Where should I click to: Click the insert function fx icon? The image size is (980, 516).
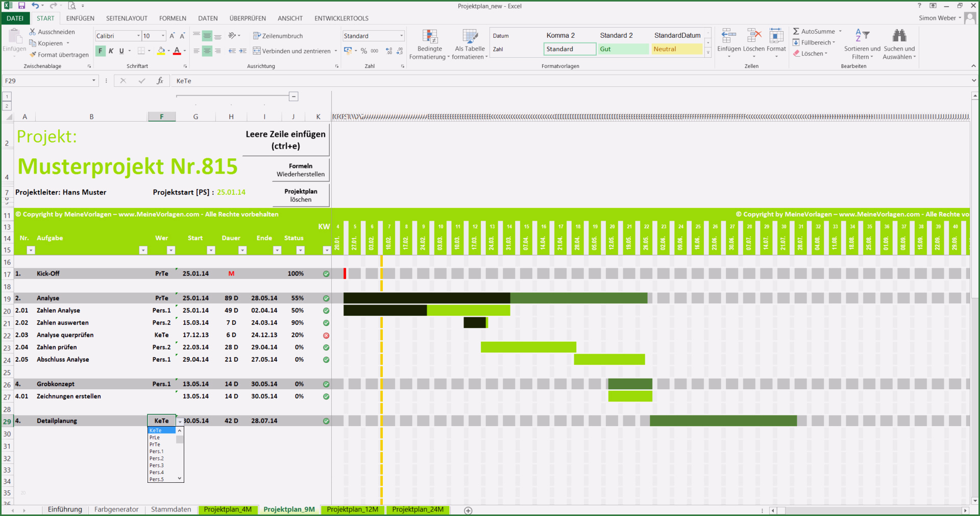click(x=160, y=81)
